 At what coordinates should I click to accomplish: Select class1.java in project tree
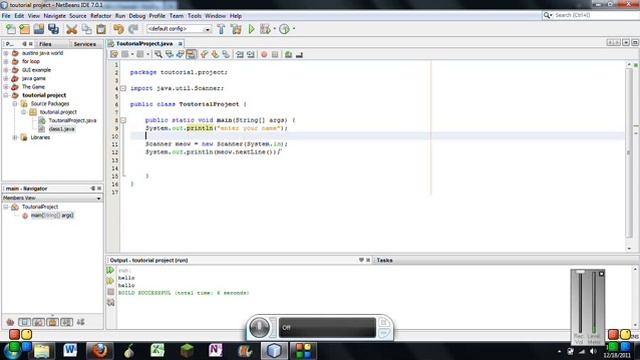pos(62,129)
